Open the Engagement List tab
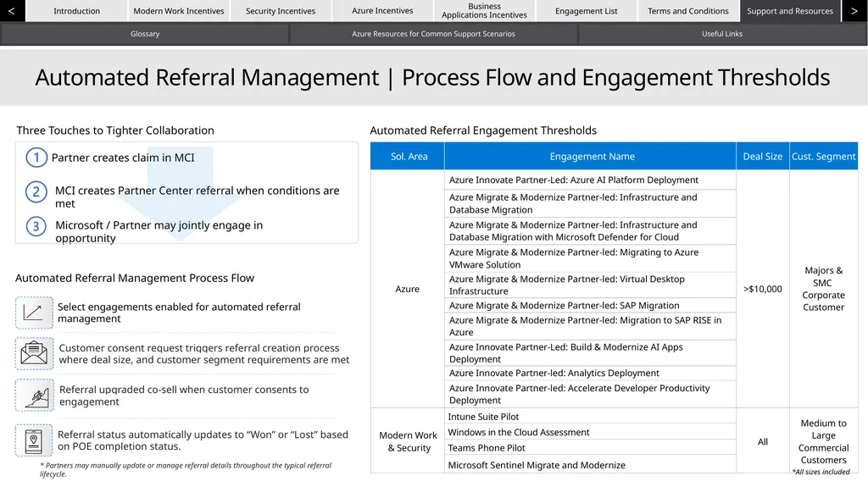 [587, 11]
